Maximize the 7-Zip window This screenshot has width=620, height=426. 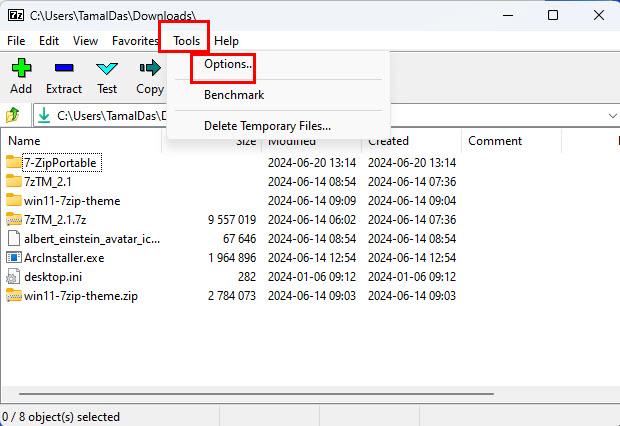click(553, 15)
